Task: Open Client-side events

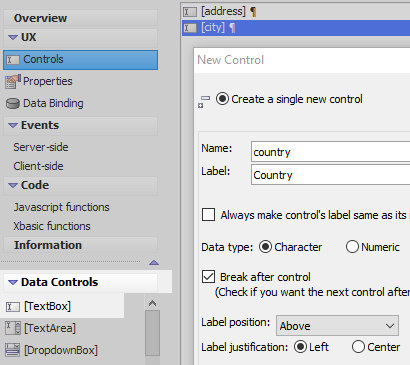Action: click(x=38, y=166)
